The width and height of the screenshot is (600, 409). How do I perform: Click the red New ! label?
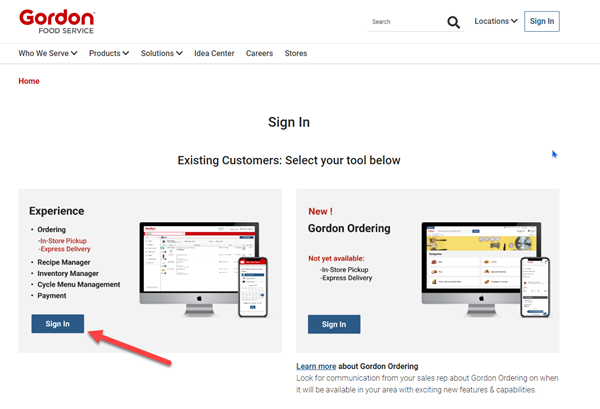pyautogui.click(x=320, y=211)
